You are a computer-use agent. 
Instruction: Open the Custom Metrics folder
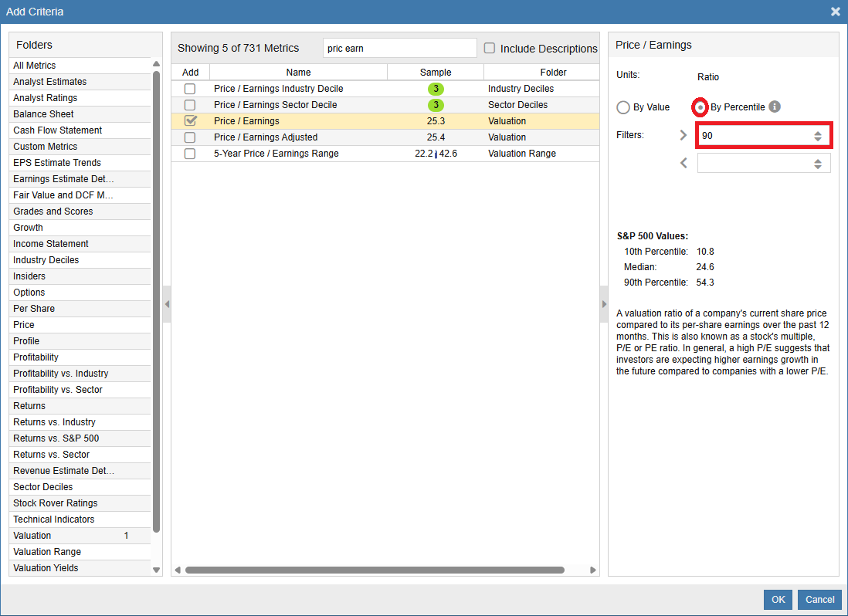pyautogui.click(x=80, y=147)
